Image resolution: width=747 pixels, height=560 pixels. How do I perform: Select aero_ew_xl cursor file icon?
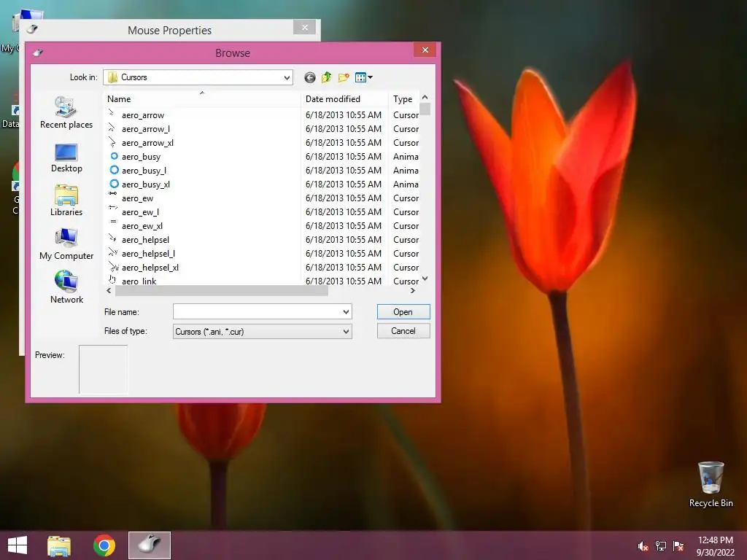[113, 222]
